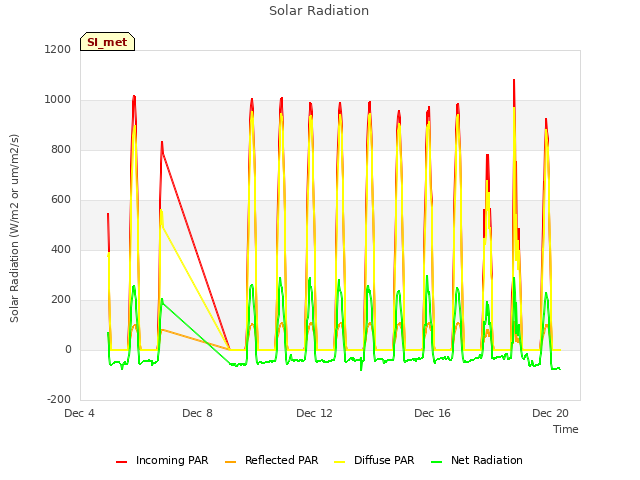This screenshot has width=640, height=480.
Task: Click the Solar Radiation (W/m2 or um/m2/s) axis label
Action: (14, 228)
